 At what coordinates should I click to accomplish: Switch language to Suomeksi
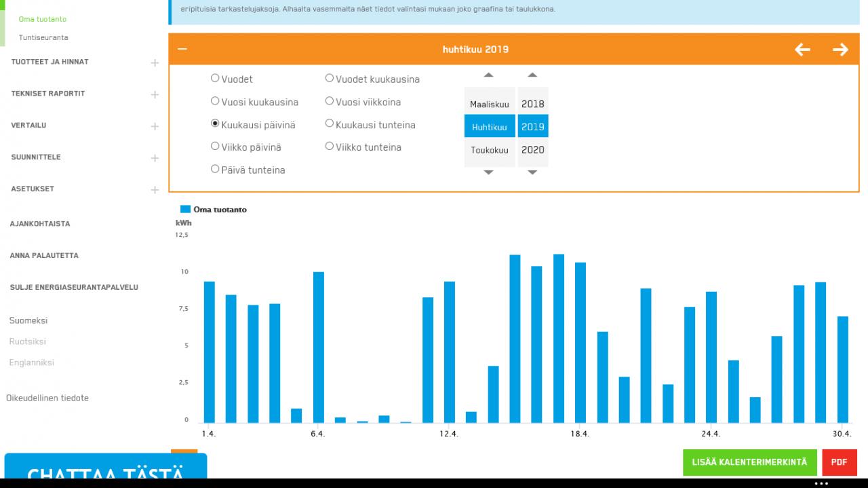click(x=28, y=320)
